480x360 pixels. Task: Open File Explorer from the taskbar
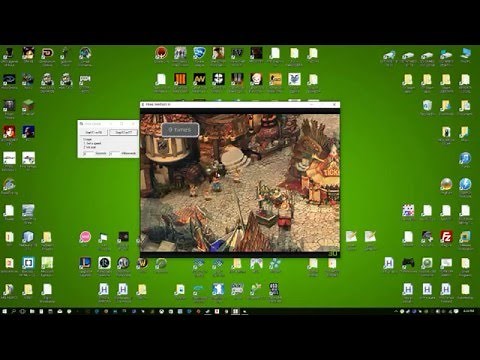pyautogui.click(x=32, y=311)
